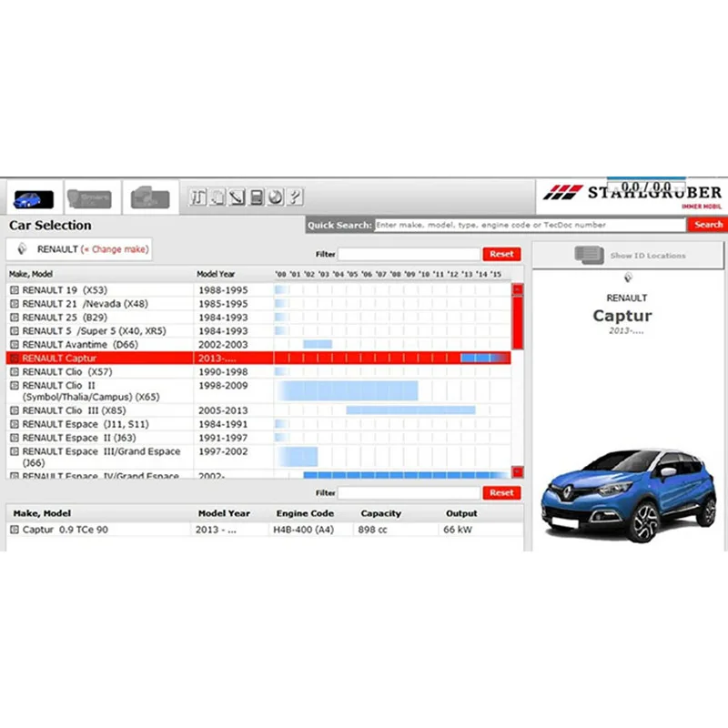
Task: Click the Renault emblem beside Change make
Action: [22, 249]
